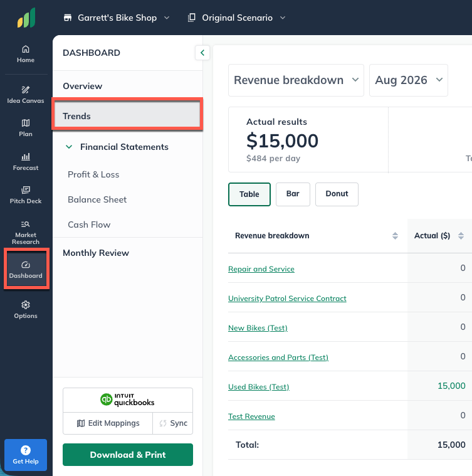
Task: Select Trends in the dashboard menu
Action: tap(127, 114)
